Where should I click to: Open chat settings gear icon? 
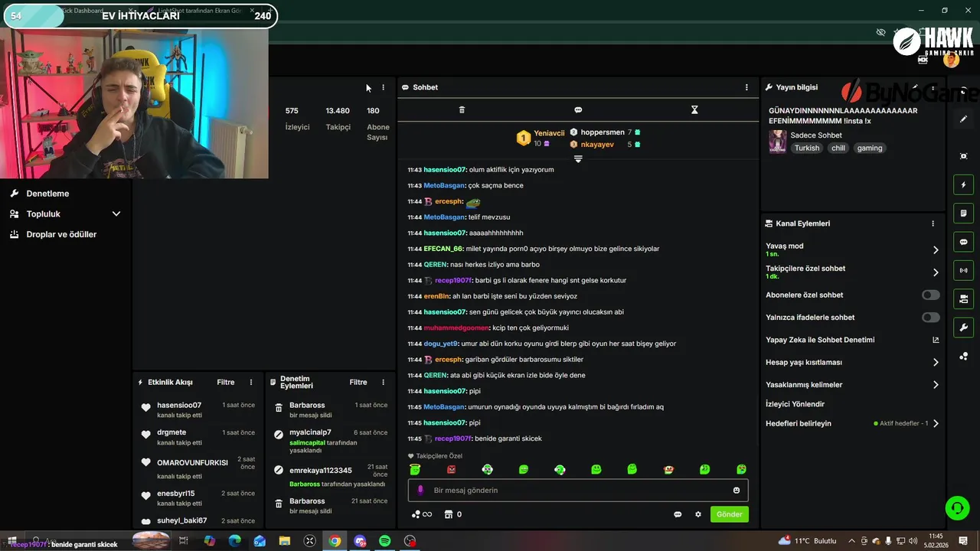pos(698,514)
